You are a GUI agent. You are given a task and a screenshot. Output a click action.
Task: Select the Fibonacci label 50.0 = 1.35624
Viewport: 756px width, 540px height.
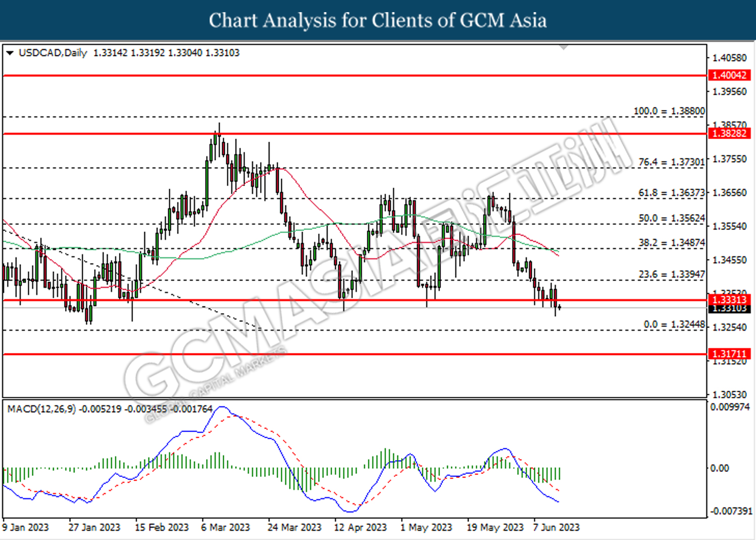(672, 218)
